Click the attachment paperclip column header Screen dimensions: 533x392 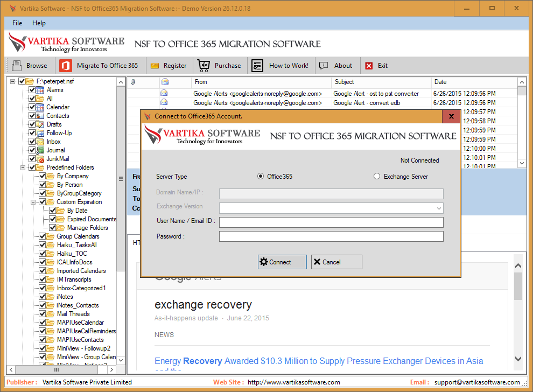pos(133,82)
